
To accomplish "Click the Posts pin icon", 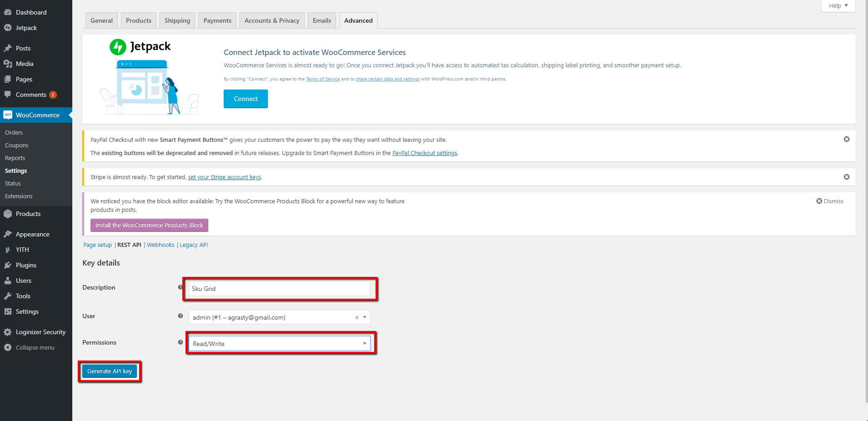I will tap(8, 48).
